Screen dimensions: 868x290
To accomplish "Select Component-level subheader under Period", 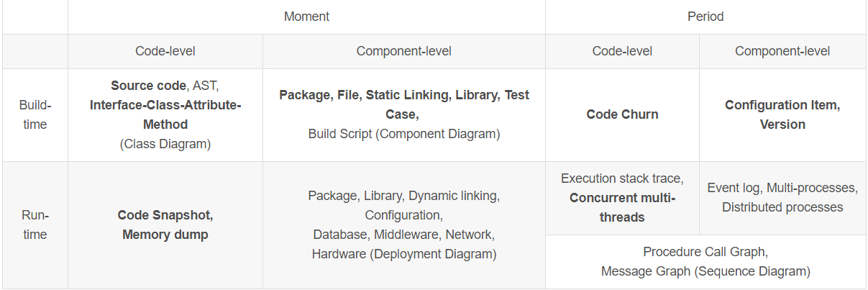I will pyautogui.click(x=782, y=51).
